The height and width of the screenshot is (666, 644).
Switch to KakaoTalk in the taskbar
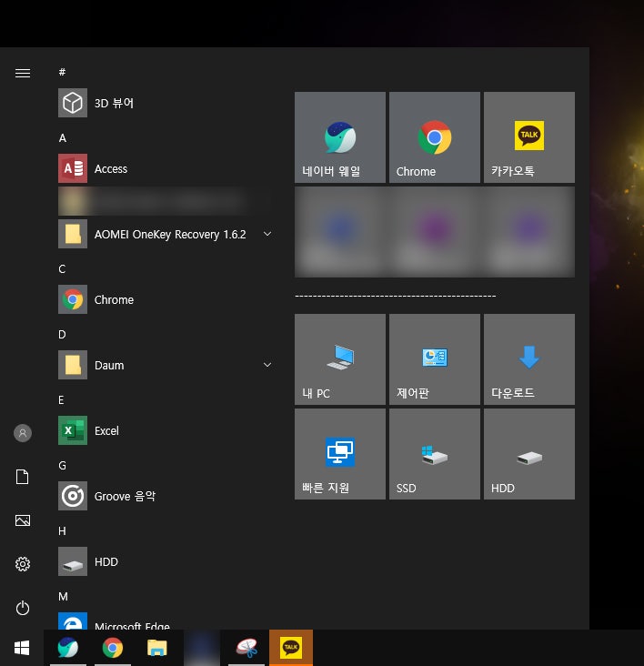tap(291, 648)
